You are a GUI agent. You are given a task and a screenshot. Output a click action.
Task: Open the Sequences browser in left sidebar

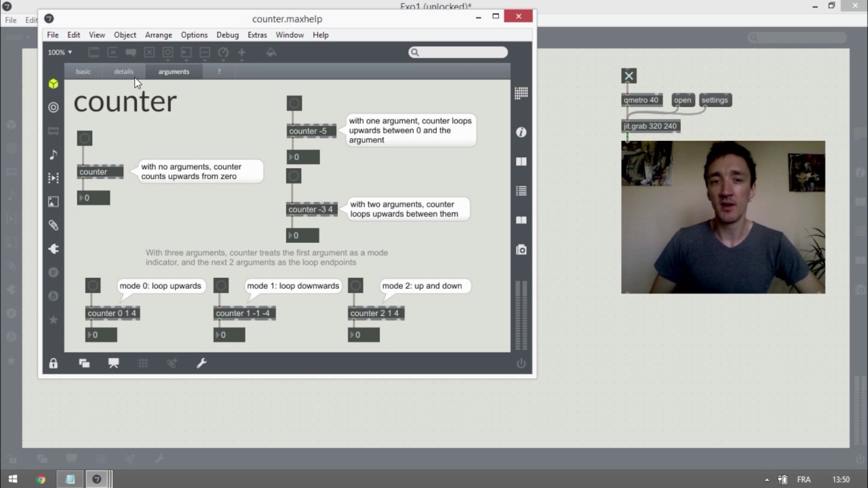pyautogui.click(x=54, y=178)
